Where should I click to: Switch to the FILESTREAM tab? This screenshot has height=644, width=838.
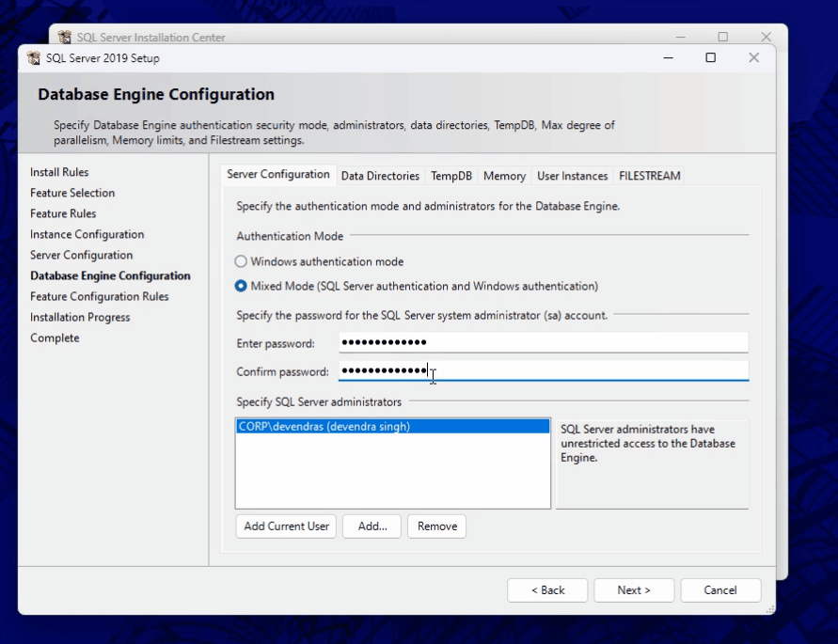tap(649, 176)
